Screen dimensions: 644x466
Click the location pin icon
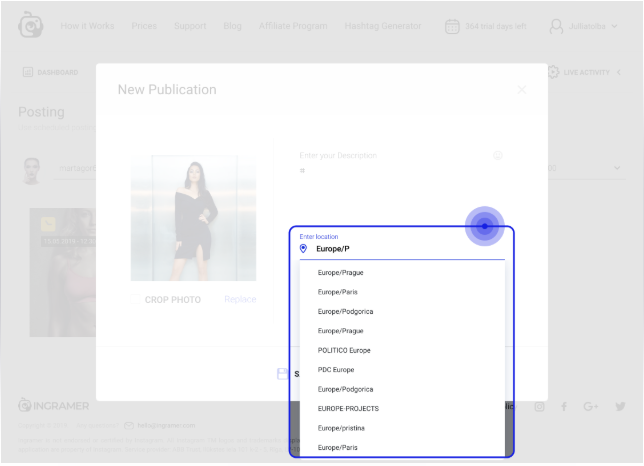(x=303, y=248)
